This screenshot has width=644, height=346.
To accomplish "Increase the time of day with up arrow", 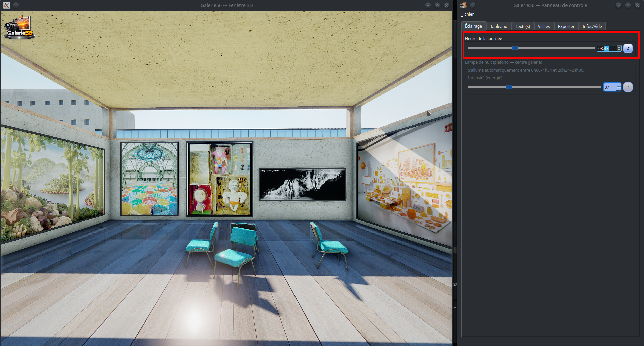I will (619, 47).
